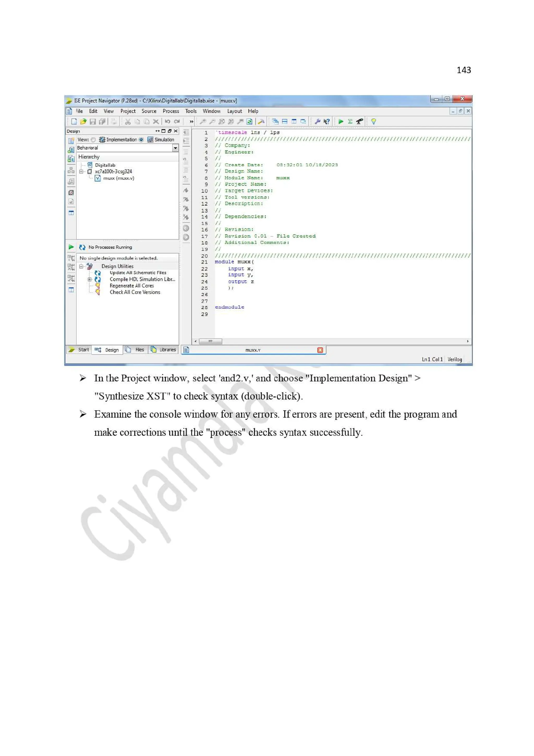The image size is (534, 756).
Task: Click the Refresh view toolbar icon
Action: click(x=249, y=122)
